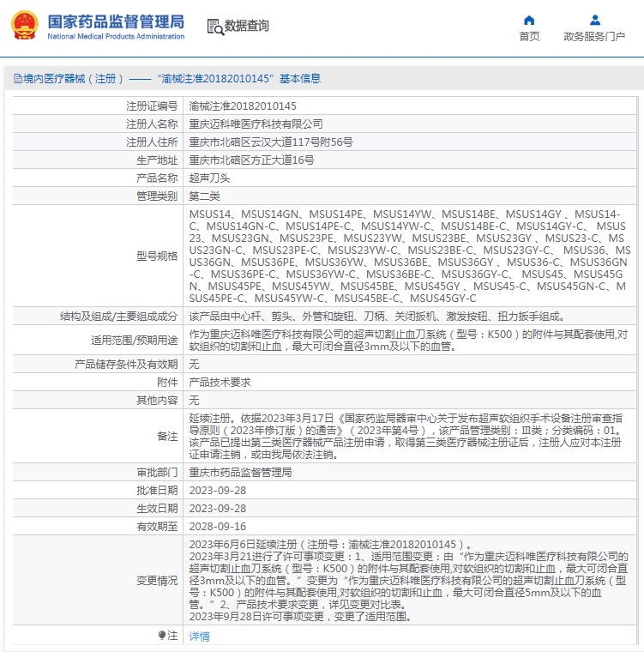
Task: Click change log line 2023年6月6日延续注册
Action: [x=330, y=544]
